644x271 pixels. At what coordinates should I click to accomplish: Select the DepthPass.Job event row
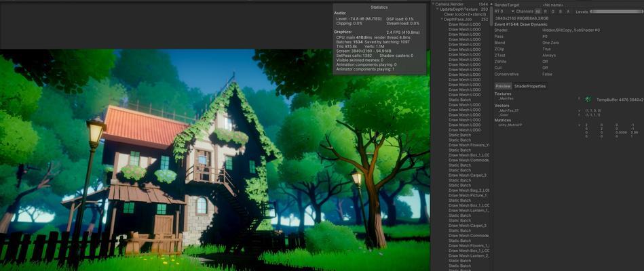click(460, 19)
